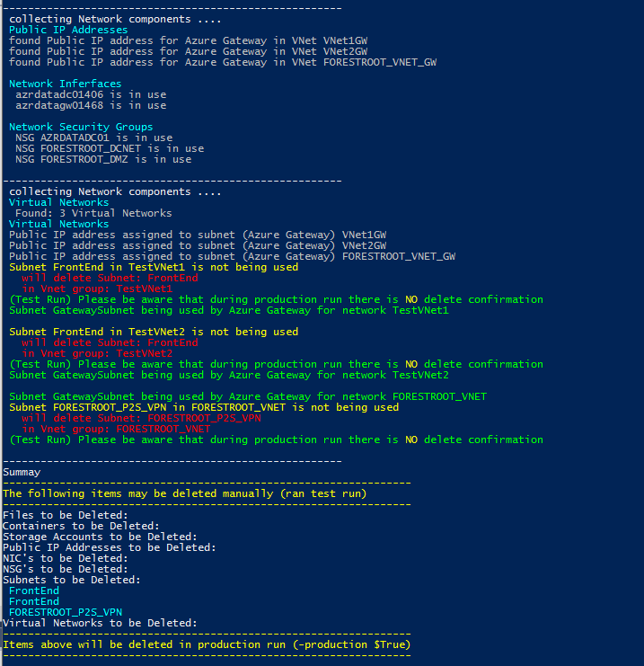Select the line 'azrdatagw01468 is in use'
The width and height of the screenshot is (644, 666).
pos(91,105)
